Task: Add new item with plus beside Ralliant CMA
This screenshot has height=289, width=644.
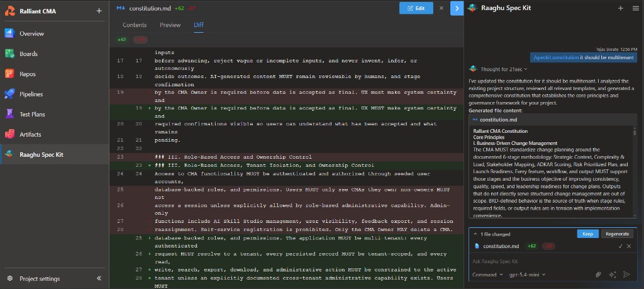Action: pyautogui.click(x=99, y=11)
